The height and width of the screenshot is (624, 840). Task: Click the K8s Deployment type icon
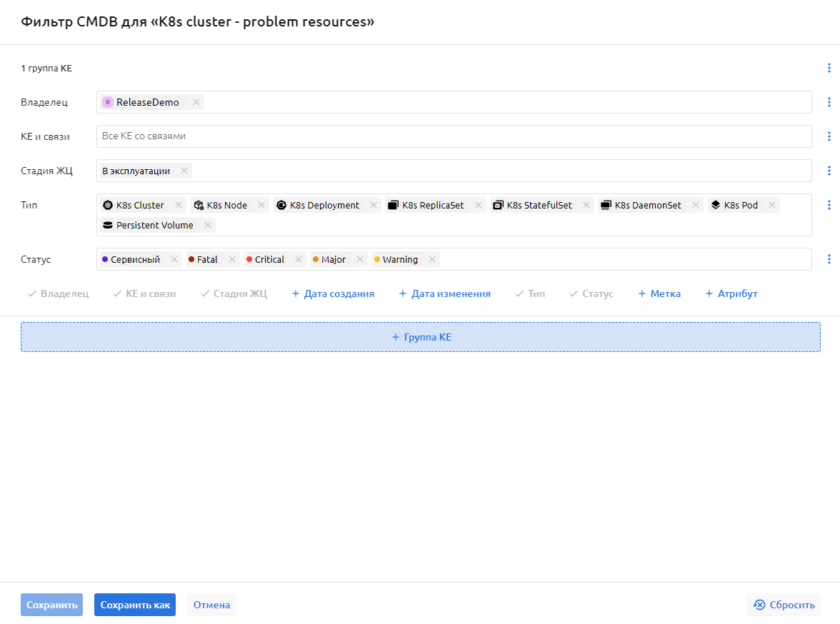click(281, 206)
